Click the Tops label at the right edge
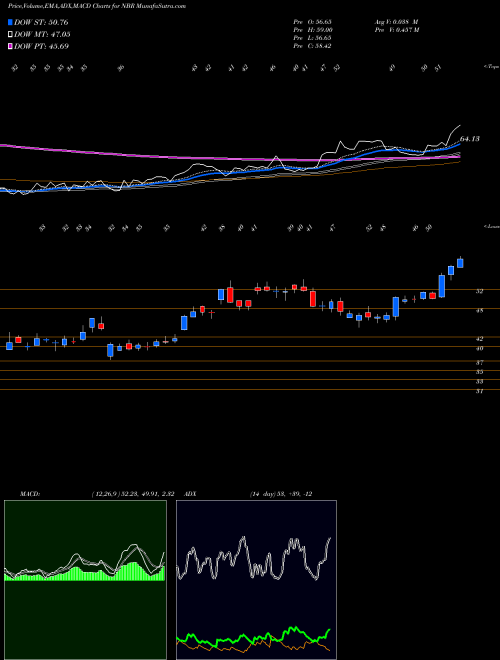The image size is (500, 660). [491, 67]
